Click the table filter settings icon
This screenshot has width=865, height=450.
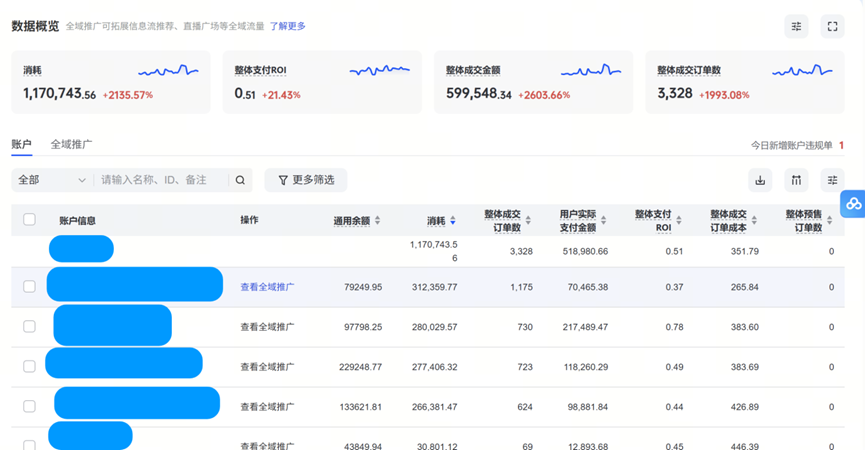pyautogui.click(x=832, y=180)
